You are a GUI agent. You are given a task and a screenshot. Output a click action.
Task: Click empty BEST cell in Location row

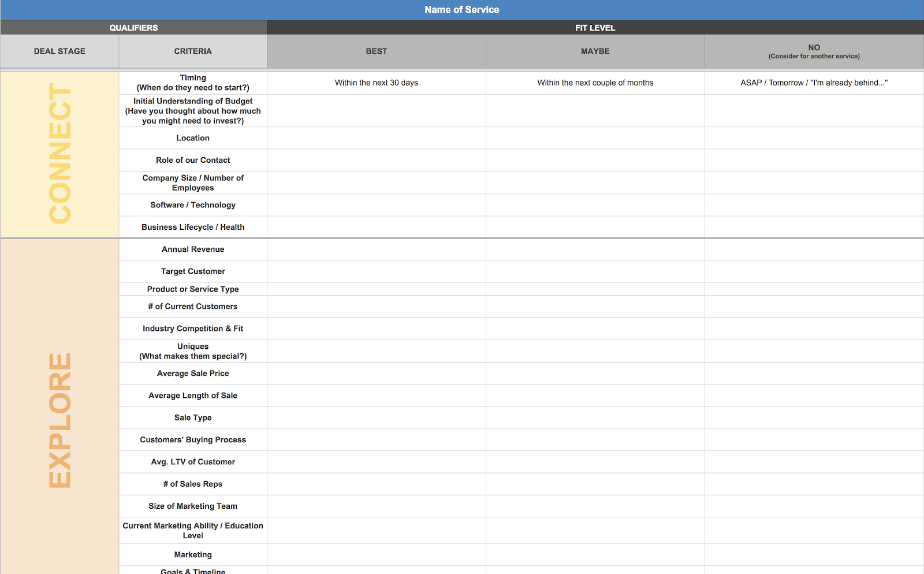pos(377,138)
